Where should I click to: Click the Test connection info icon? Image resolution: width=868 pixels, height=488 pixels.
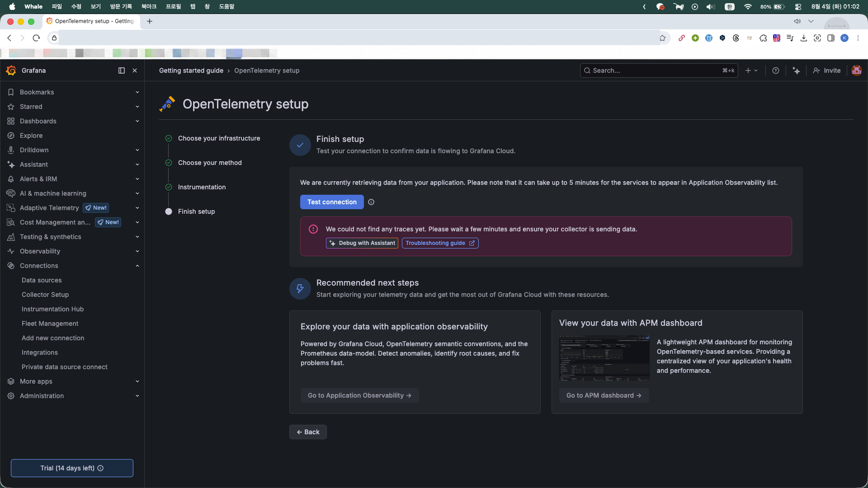371,202
